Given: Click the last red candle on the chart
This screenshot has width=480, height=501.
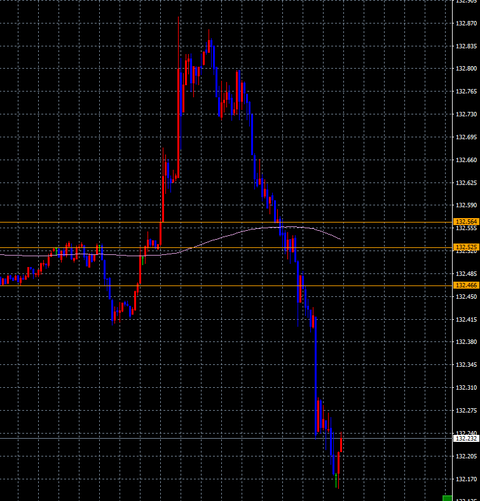Looking at the screenshot, I should point(341,442).
